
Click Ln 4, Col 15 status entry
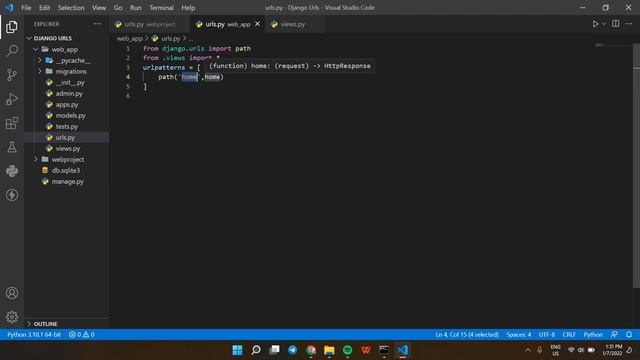pos(467,334)
